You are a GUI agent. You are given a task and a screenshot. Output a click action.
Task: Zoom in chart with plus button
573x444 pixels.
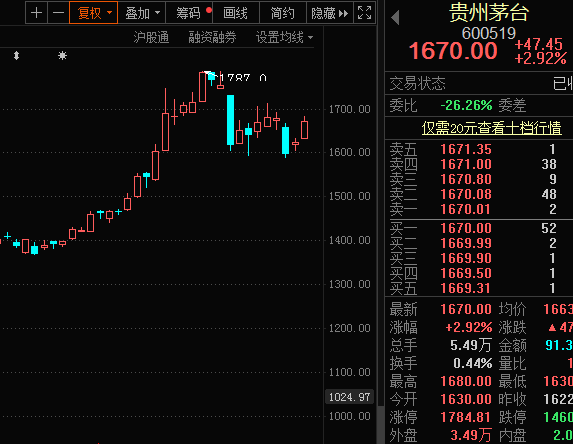tap(36, 13)
